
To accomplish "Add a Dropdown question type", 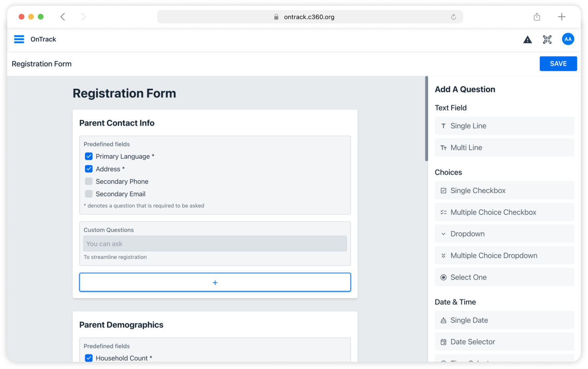I will (504, 234).
